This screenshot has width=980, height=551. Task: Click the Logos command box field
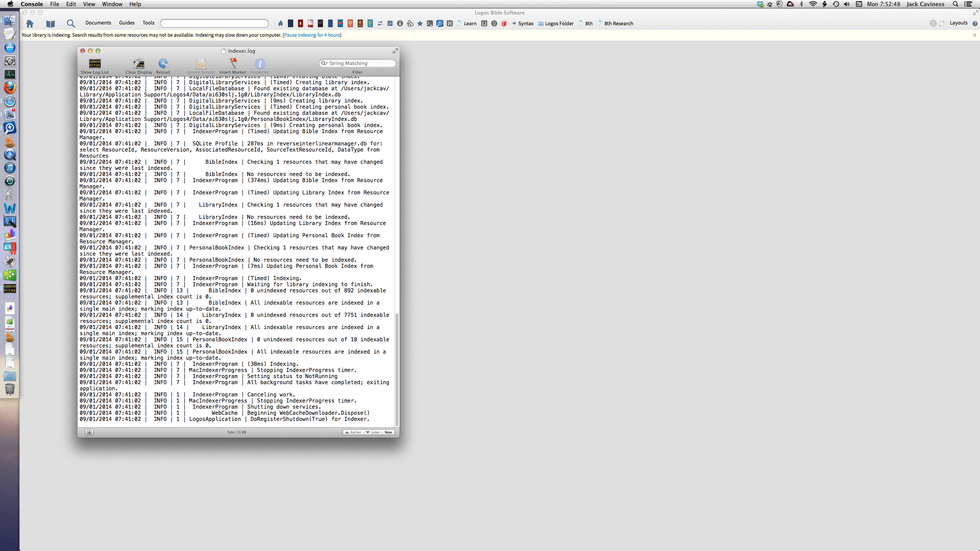(214, 24)
